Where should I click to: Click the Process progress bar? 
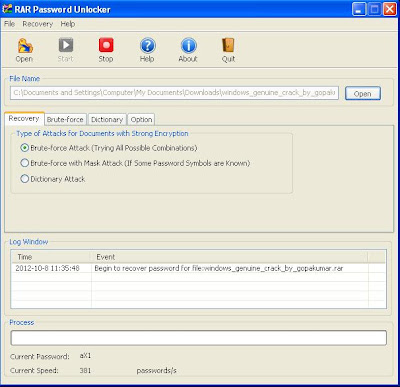(199, 338)
